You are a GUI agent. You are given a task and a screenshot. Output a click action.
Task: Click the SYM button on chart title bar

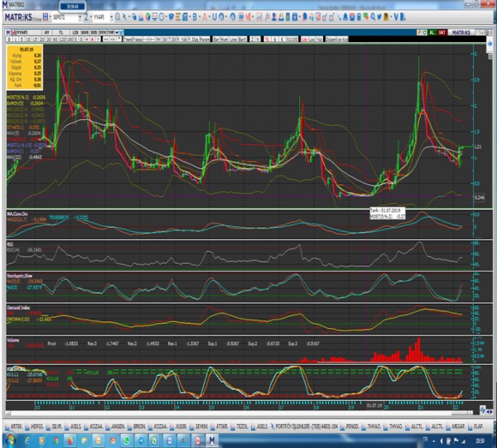coord(103,32)
